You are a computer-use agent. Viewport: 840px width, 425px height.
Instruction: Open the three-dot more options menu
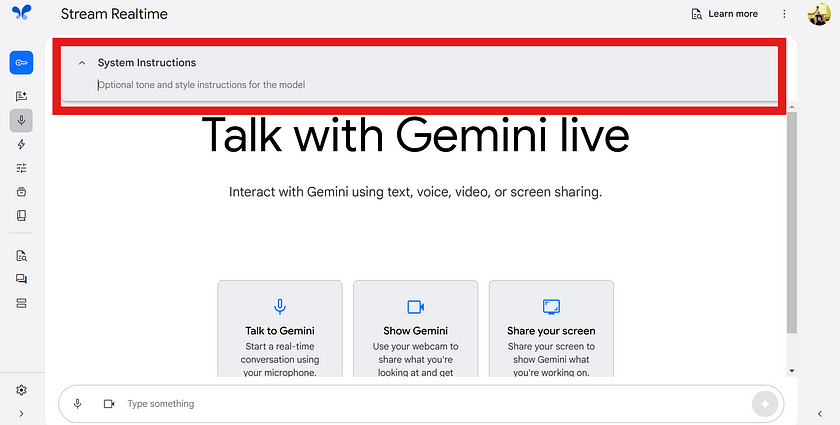(784, 14)
